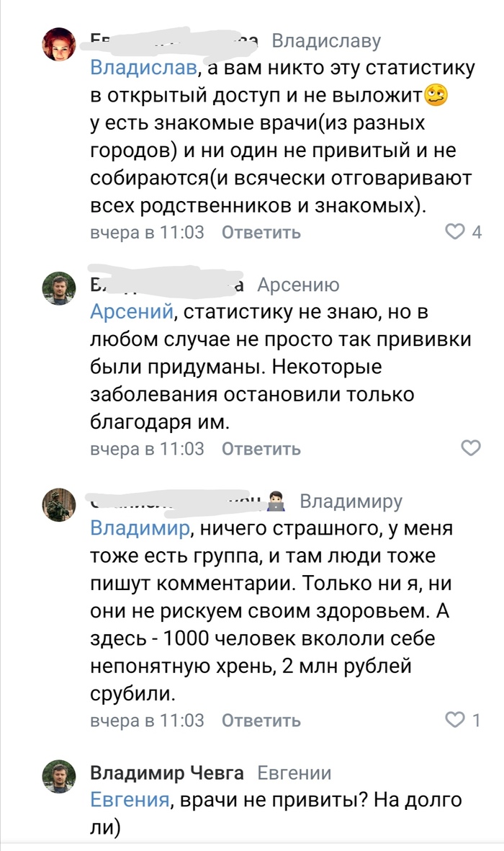This screenshot has width=504, height=851.
Task: Click the 'Владиславу' reply recipient label
Action: pos(326,41)
